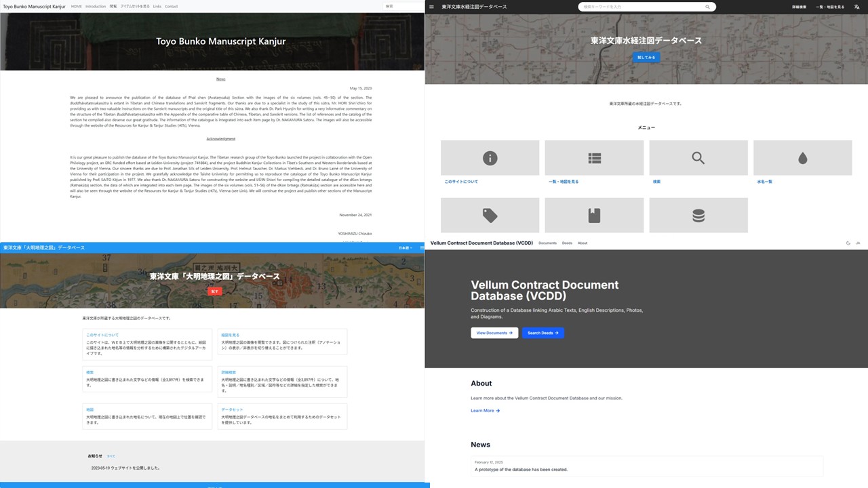Viewport: 868px width, 488px height.
Task: Open the water drop 水名一覧 tile
Action: [x=802, y=158]
